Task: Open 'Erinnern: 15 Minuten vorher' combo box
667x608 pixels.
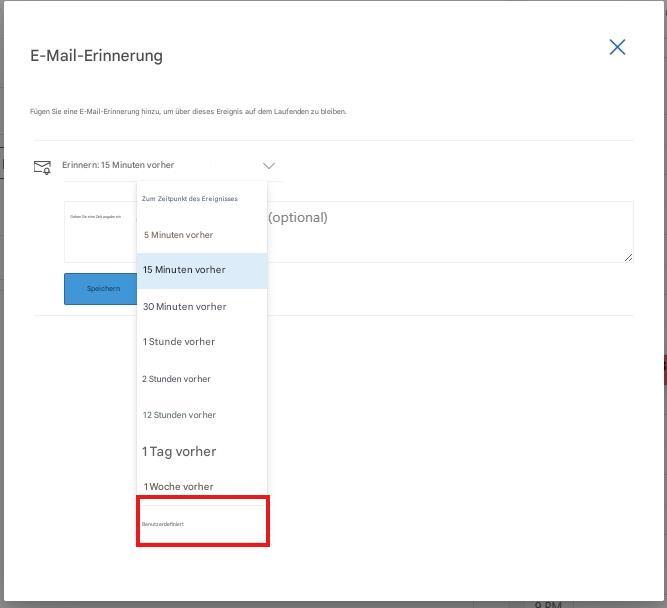Action: [x=173, y=166]
